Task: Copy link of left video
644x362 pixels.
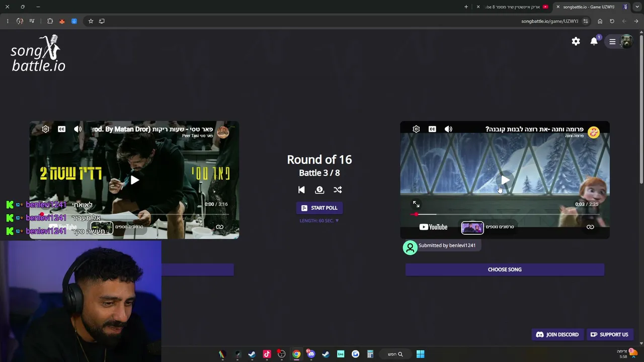Action: click(x=220, y=227)
